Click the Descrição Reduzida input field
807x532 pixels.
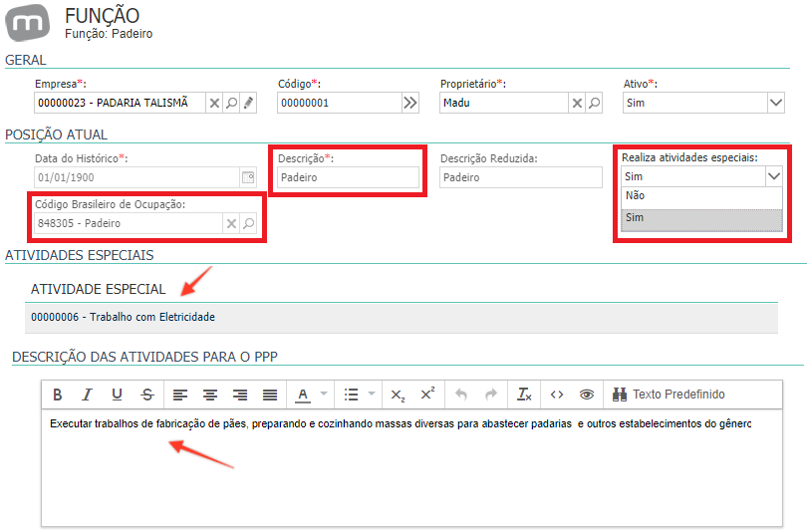coord(521,177)
